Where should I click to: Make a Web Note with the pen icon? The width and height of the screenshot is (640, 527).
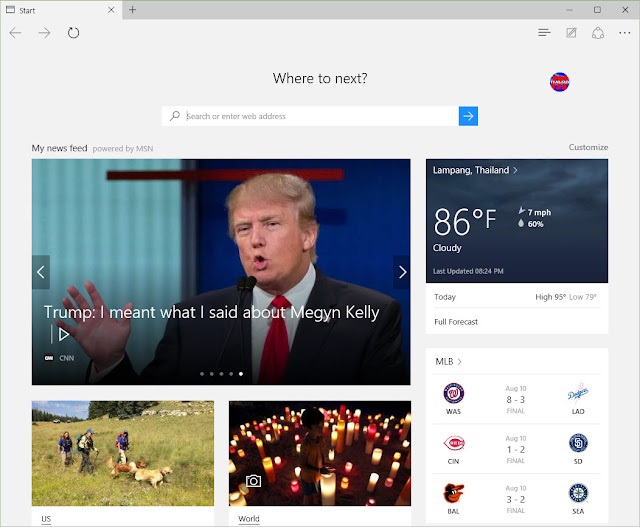(571, 33)
